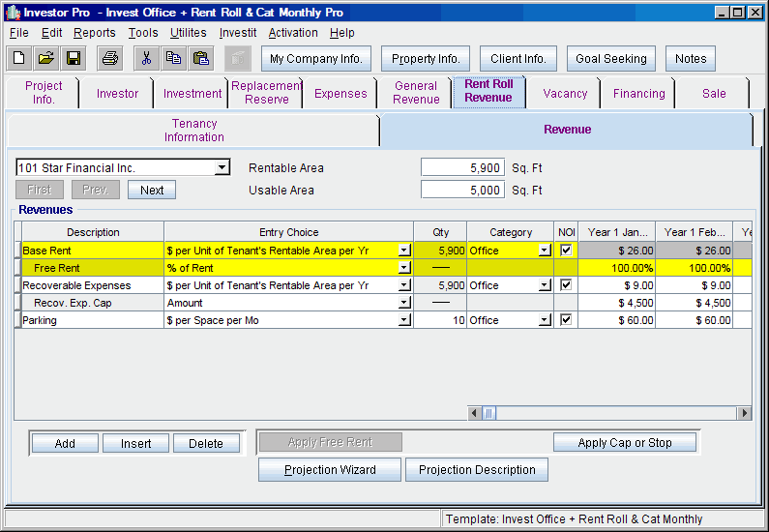Screen dimensions: 769x532
Task: Toggle the NOI checkbox for Base Rent
Action: [x=566, y=251]
